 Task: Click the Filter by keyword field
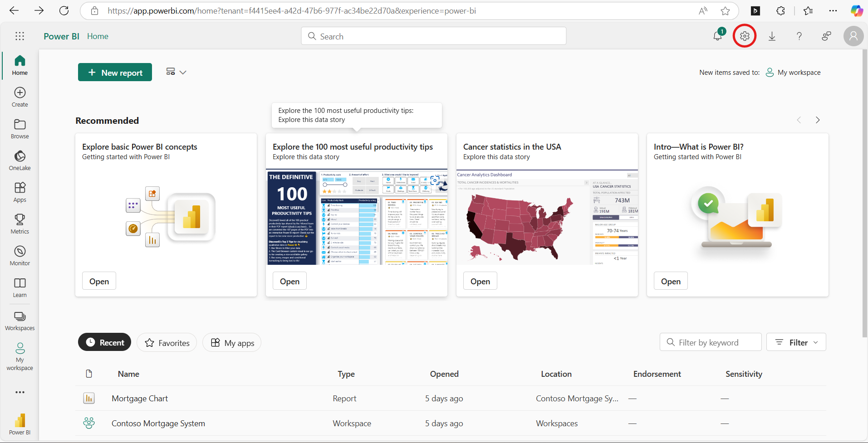711,342
